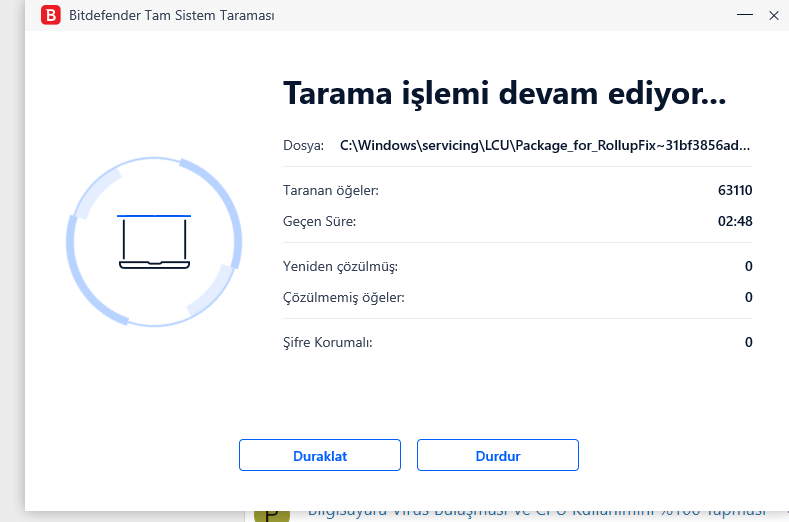Click the 'Yeniden çözülmüş:' label

tap(340, 266)
